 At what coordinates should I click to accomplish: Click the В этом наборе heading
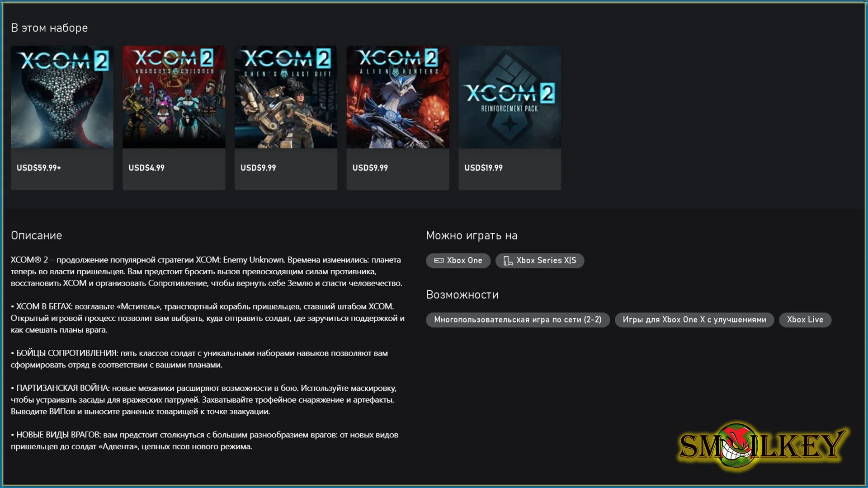(x=49, y=28)
